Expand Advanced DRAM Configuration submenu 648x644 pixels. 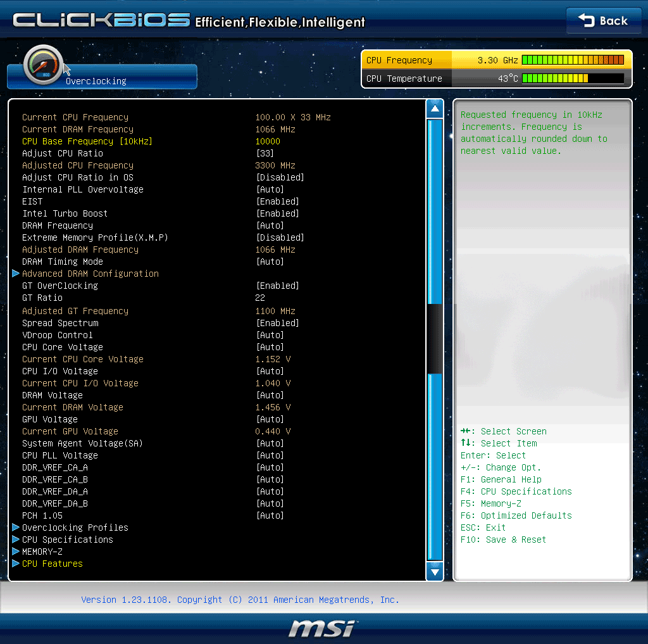click(90, 274)
